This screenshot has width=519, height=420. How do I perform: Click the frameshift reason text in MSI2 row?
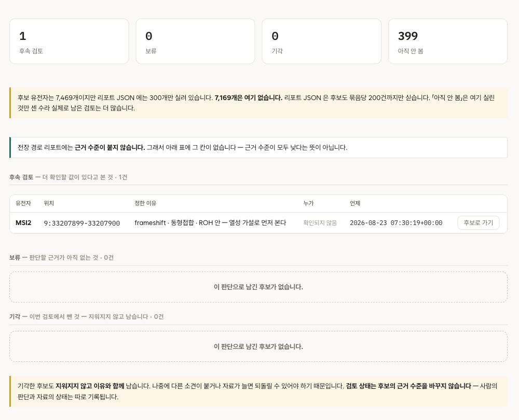coord(210,223)
